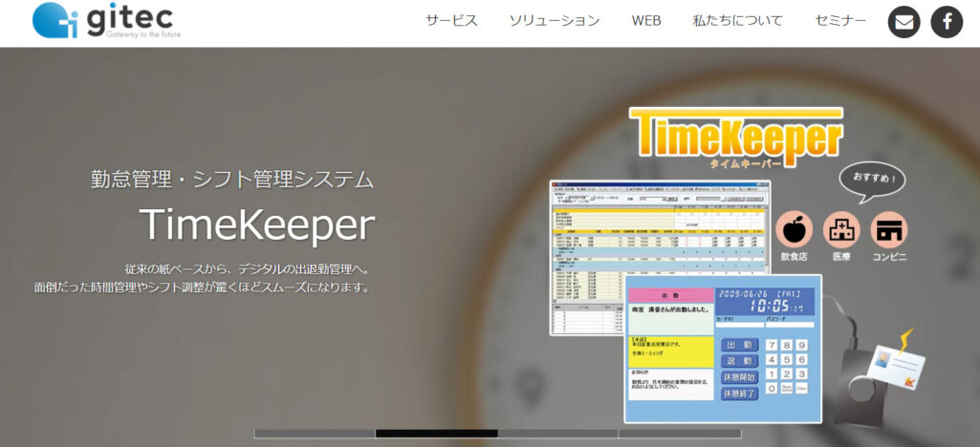Click the 勤怠管理・シフト管理システム heading
Viewport: 980px width, 447px height.
(x=232, y=180)
